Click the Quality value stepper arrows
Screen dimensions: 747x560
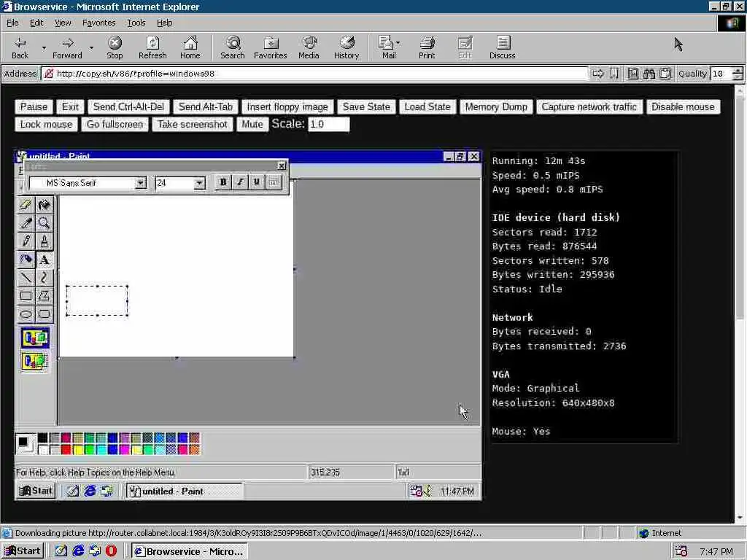click(x=738, y=74)
